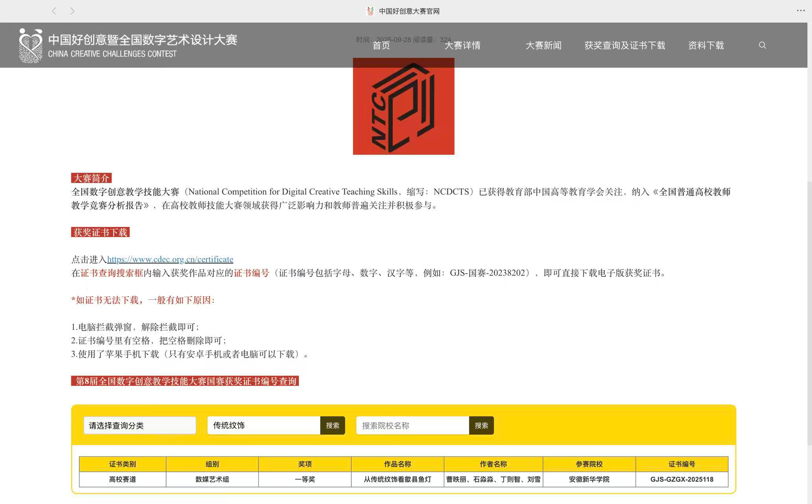Click the 传统纹饰 search text field
This screenshot has height=504, width=812.
click(263, 426)
